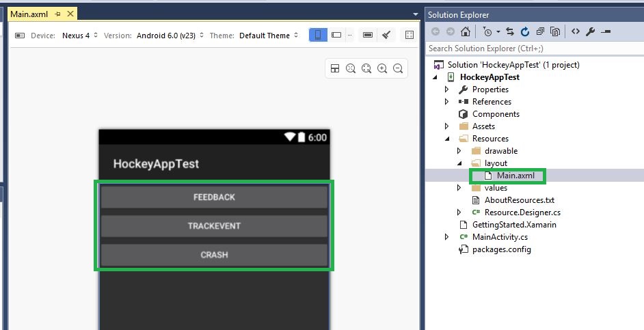
Task: Pin the Main.axml tab
Action: [58, 14]
